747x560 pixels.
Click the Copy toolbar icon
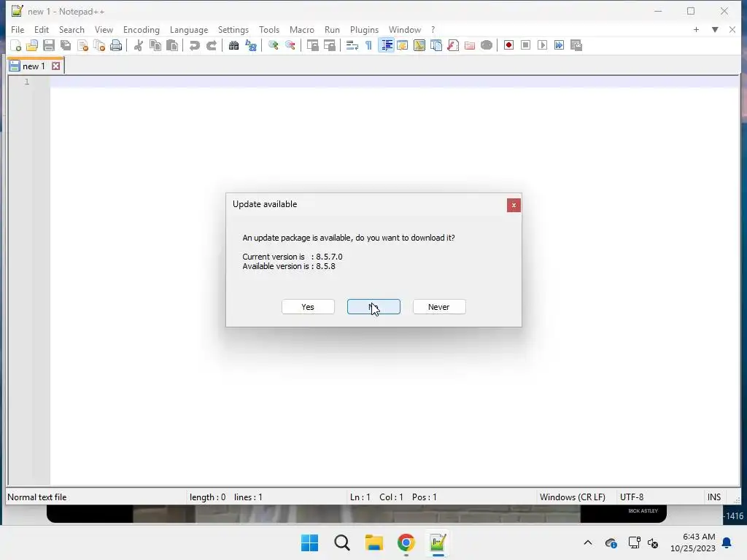click(155, 45)
